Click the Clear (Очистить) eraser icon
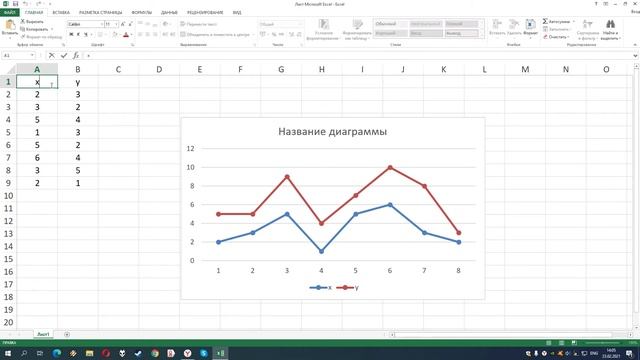The width and height of the screenshot is (640, 360). click(x=545, y=37)
